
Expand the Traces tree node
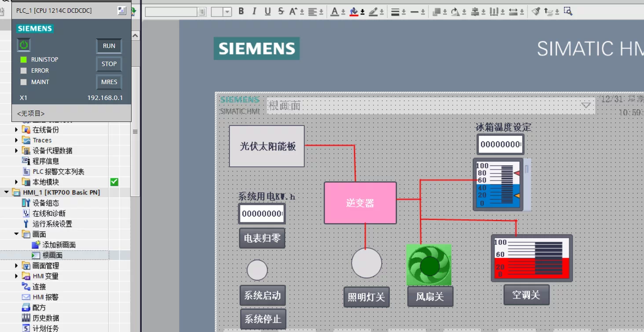[x=17, y=140]
